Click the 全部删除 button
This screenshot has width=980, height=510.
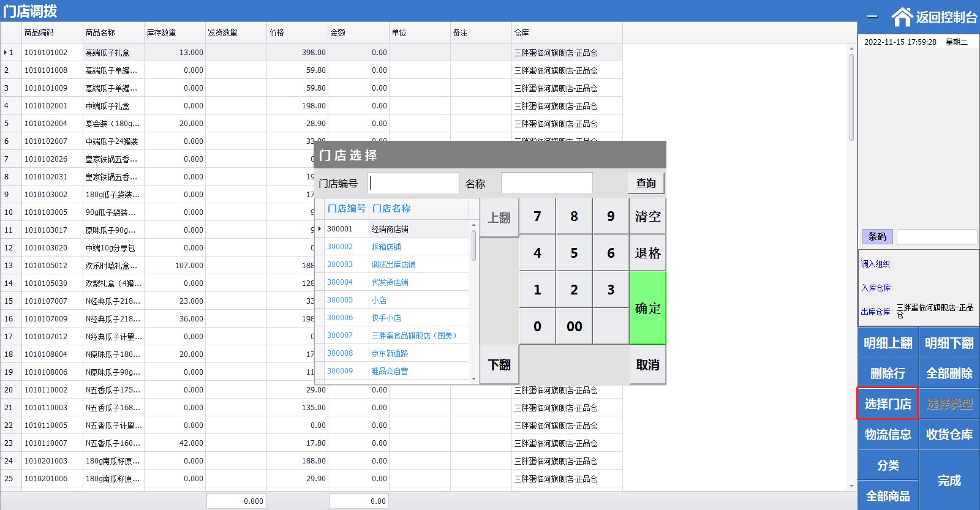coord(949,373)
